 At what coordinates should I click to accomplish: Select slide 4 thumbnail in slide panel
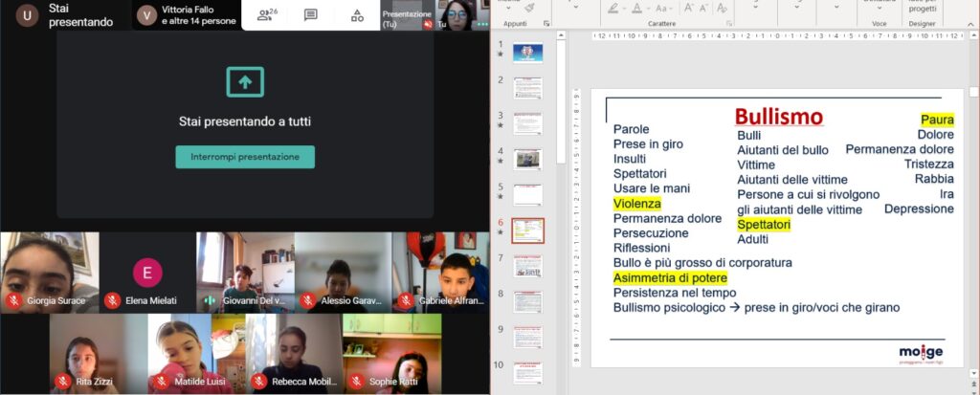click(527, 159)
